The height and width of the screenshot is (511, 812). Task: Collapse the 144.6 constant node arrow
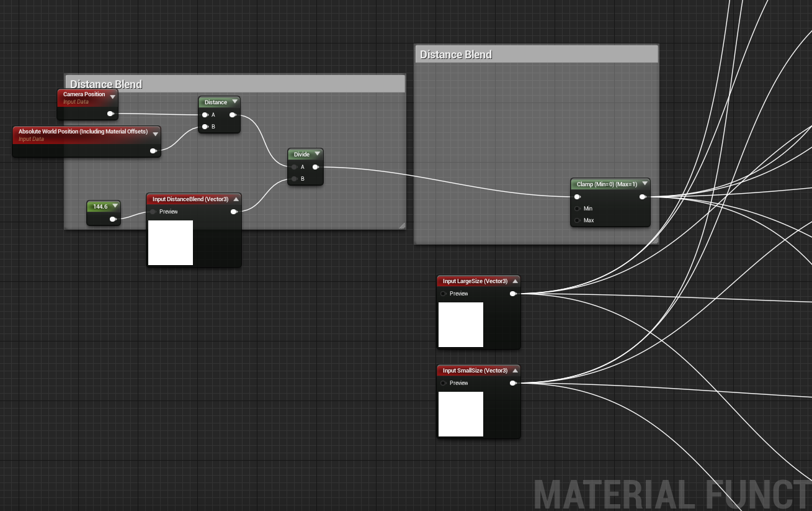[x=115, y=206]
